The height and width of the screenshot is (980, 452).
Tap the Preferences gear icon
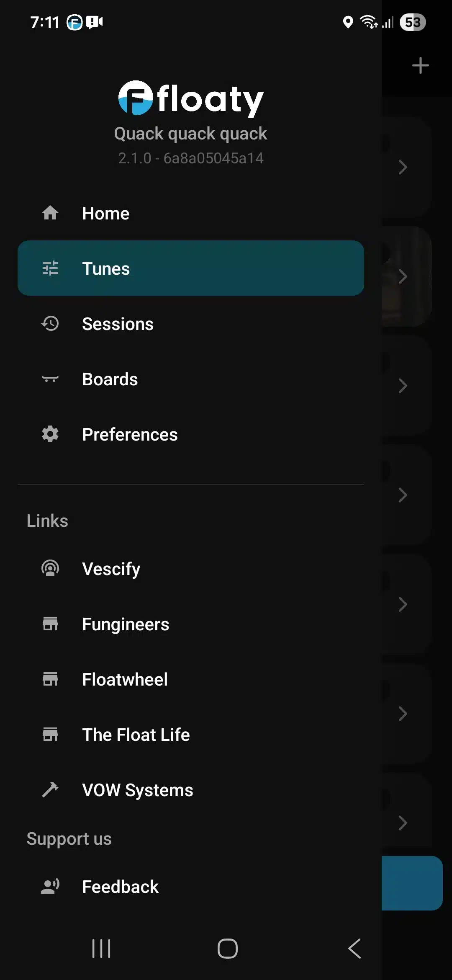(x=50, y=434)
